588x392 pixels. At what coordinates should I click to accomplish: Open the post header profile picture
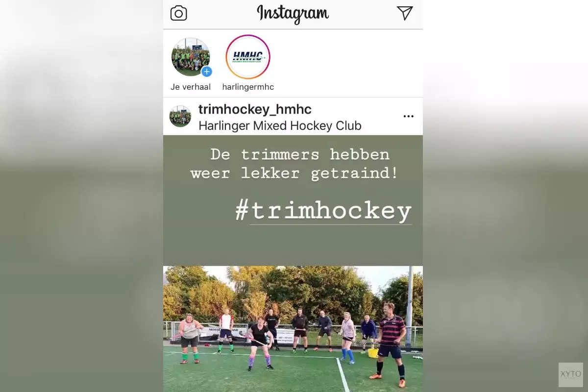tap(180, 117)
